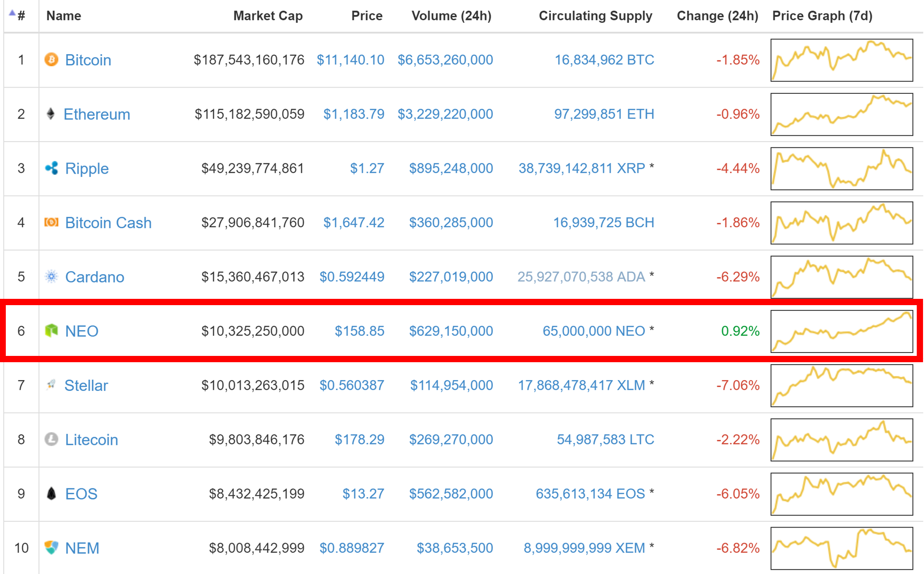Open the Litecoin coin page link
This screenshot has height=574, width=924.
(x=91, y=440)
